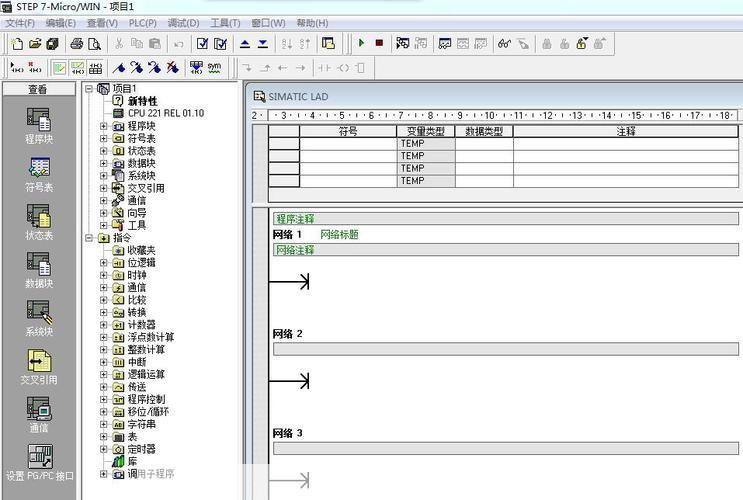Screen dimensions: 743x500
Task: Expand the 计数器 instruction folder
Action: [103, 325]
